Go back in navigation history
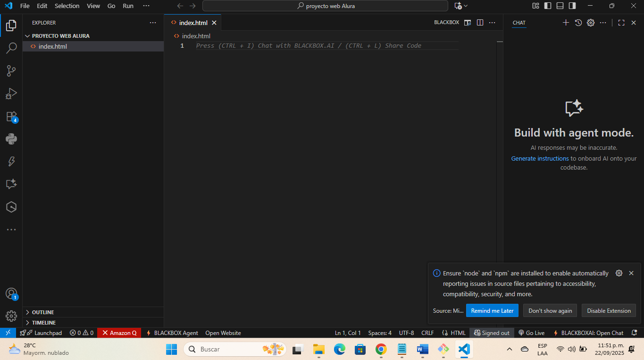This screenshot has height=360, width=644. (180, 6)
